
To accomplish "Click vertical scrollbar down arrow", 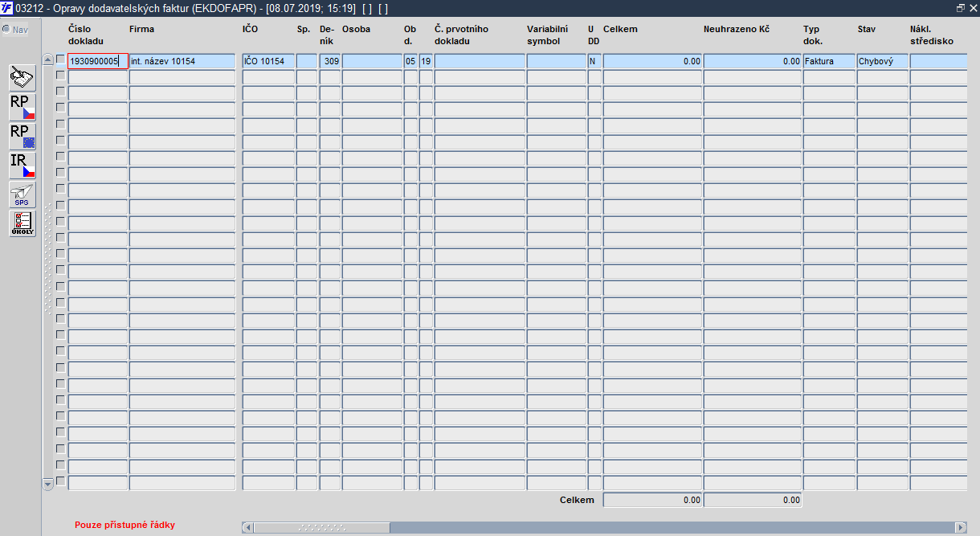I will [x=47, y=484].
